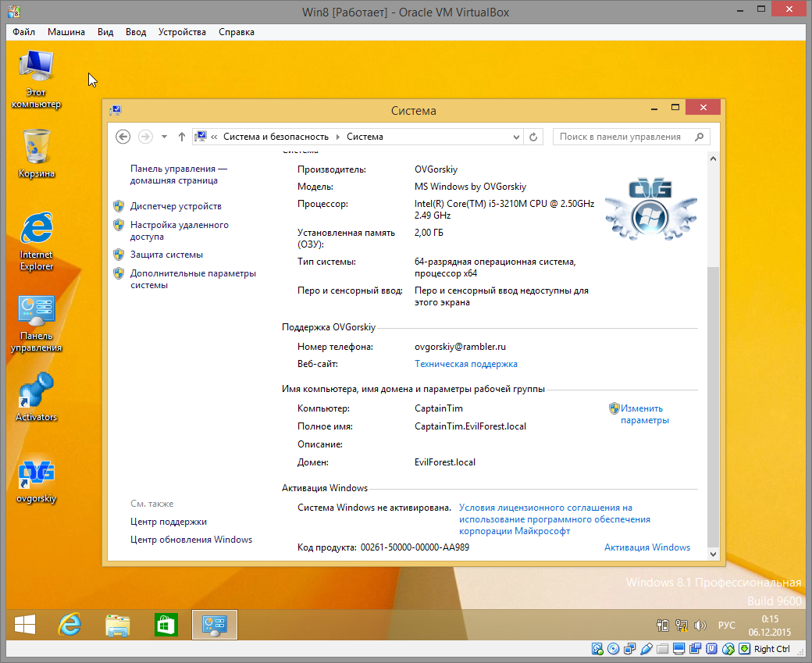Open the Устройства menu
The image size is (812, 663).
(x=182, y=32)
